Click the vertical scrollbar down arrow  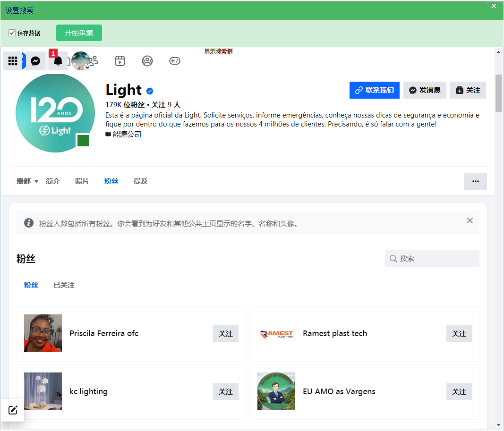499,425
